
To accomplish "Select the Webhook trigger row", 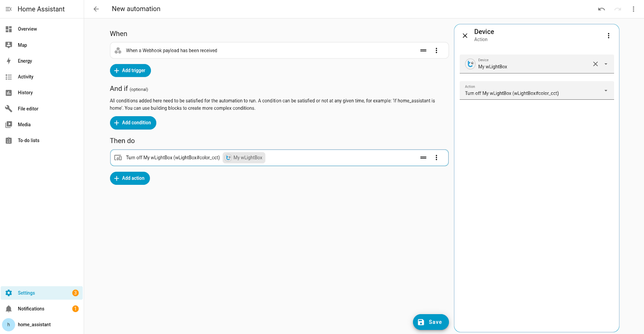I will [279, 51].
